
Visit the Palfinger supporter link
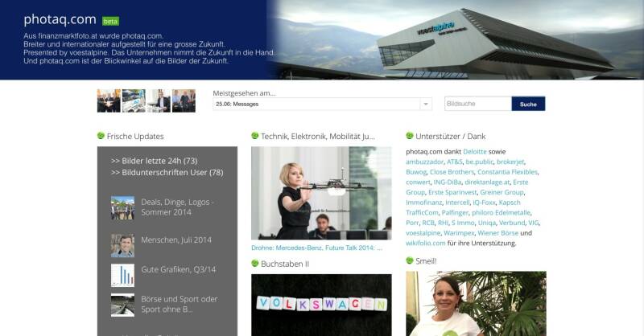coord(455,212)
